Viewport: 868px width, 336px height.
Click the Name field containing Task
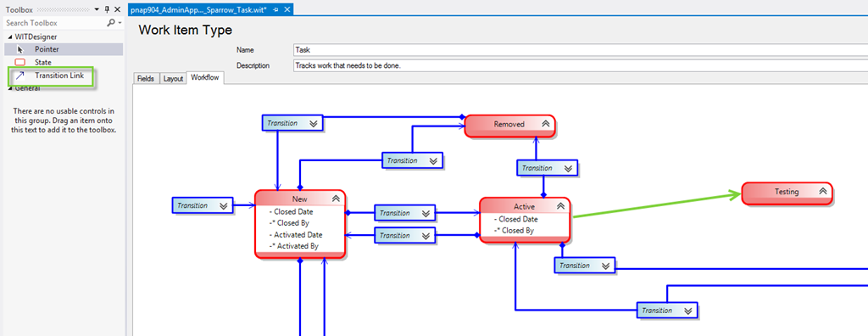tap(580, 50)
